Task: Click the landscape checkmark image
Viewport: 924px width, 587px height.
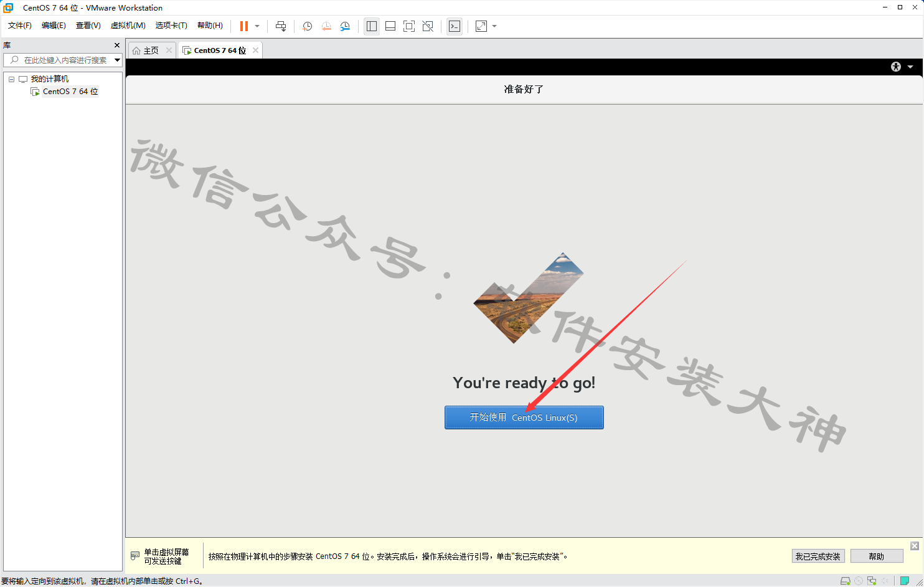Action: tap(528, 298)
